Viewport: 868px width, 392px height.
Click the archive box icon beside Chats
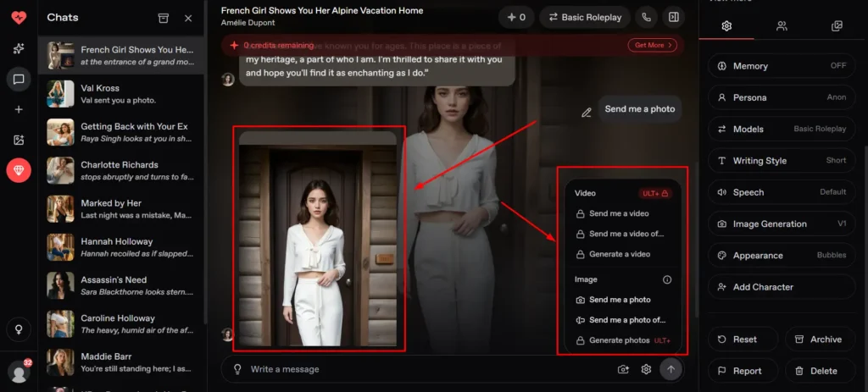pyautogui.click(x=164, y=18)
